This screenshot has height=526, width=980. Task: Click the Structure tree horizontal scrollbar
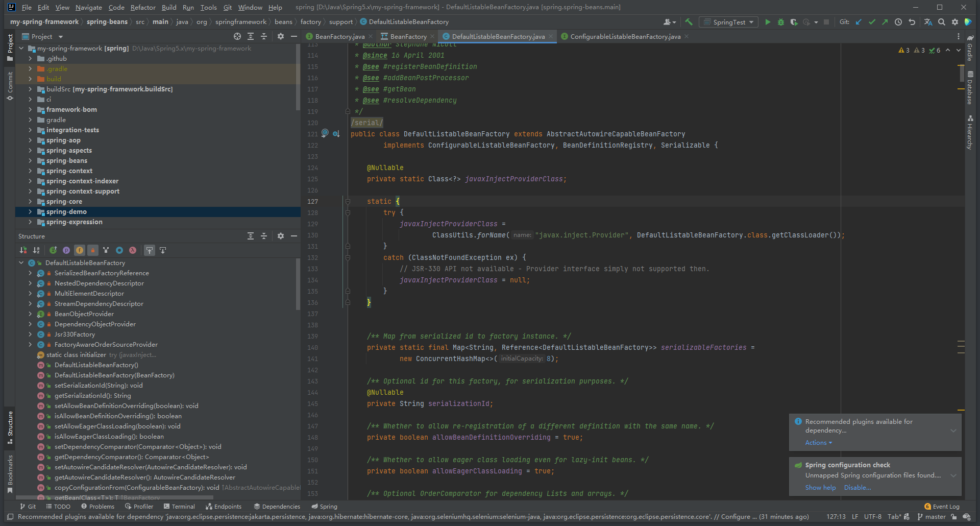pos(115,497)
